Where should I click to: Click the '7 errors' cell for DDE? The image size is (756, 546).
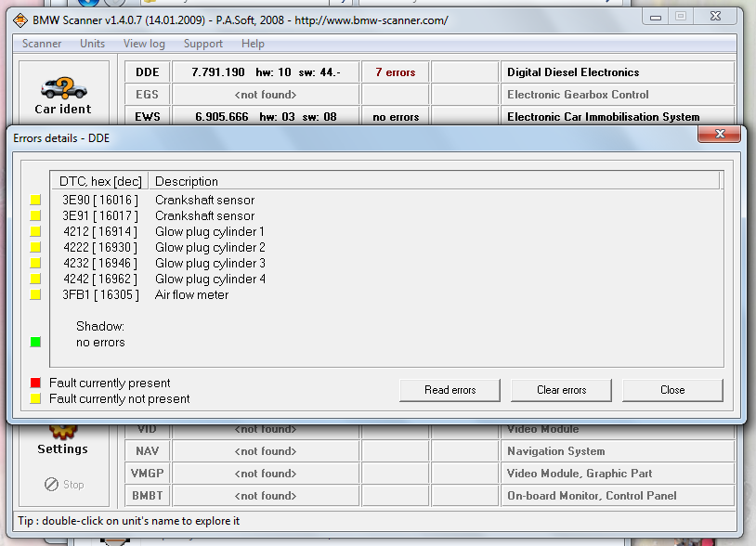pyautogui.click(x=396, y=72)
